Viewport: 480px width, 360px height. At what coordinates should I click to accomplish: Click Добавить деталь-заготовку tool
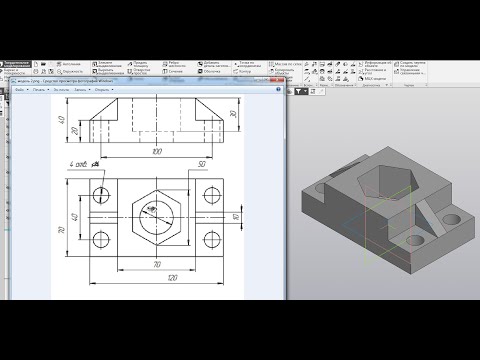[x=214, y=64]
